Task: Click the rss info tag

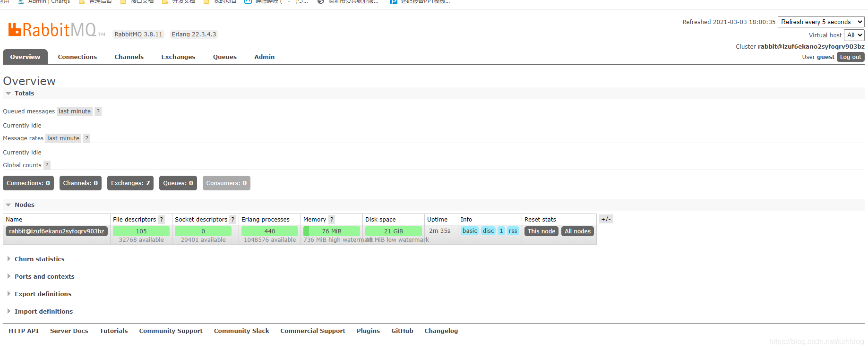Action: tap(513, 231)
